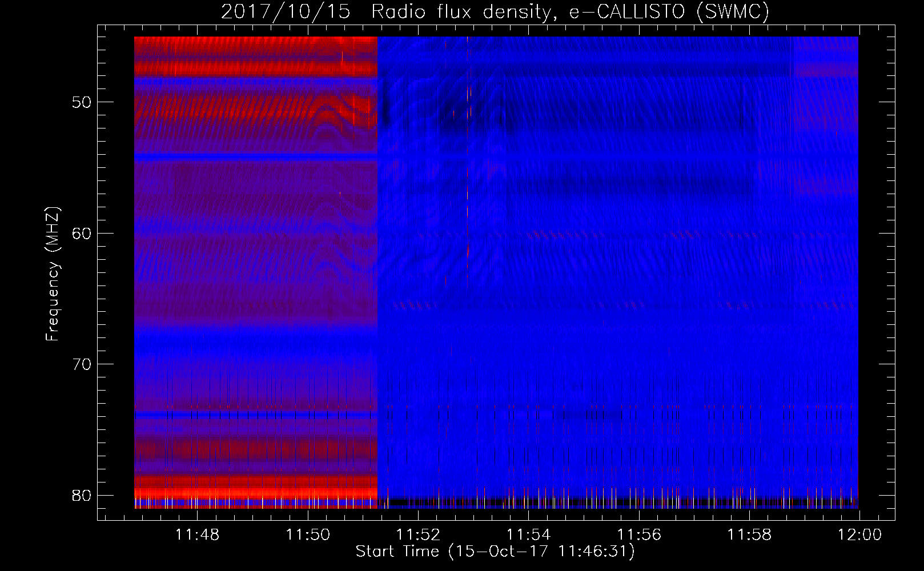
Task: Click the 80 frequency tick label
Action: (82, 495)
